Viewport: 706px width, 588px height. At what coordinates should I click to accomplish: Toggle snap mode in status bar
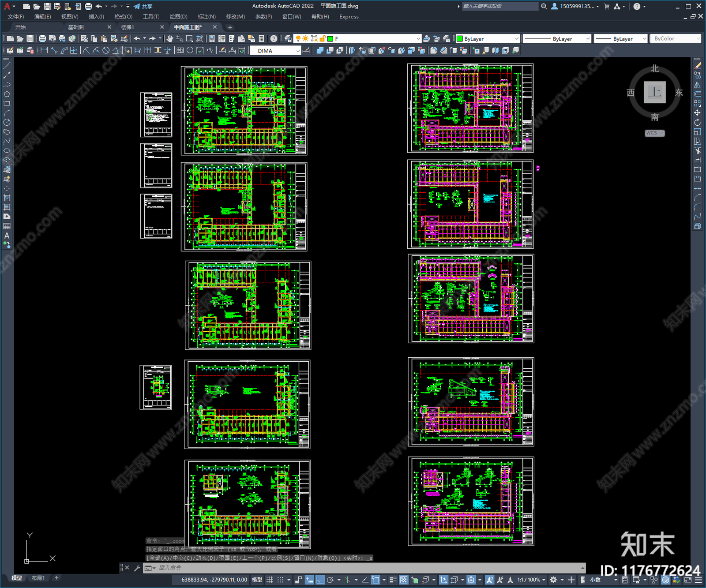tap(280, 580)
